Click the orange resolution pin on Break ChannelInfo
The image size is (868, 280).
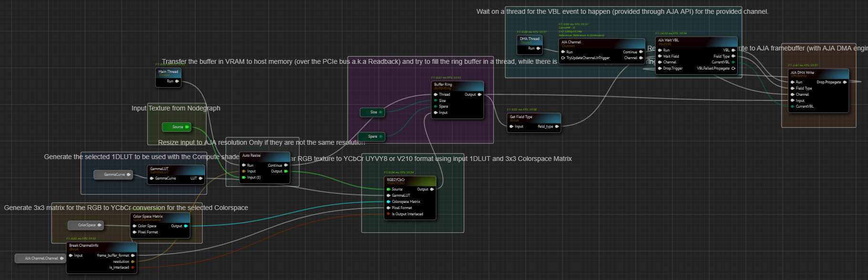(133, 261)
